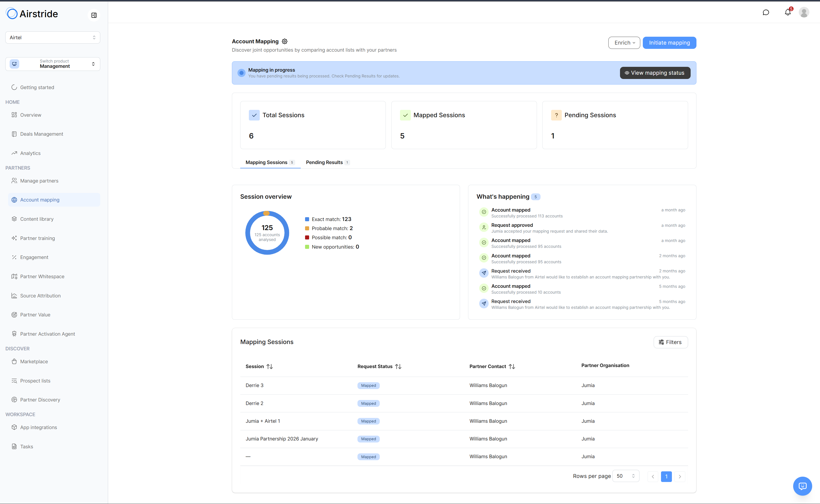Click Exact match blue legend swatch

pyautogui.click(x=307, y=219)
